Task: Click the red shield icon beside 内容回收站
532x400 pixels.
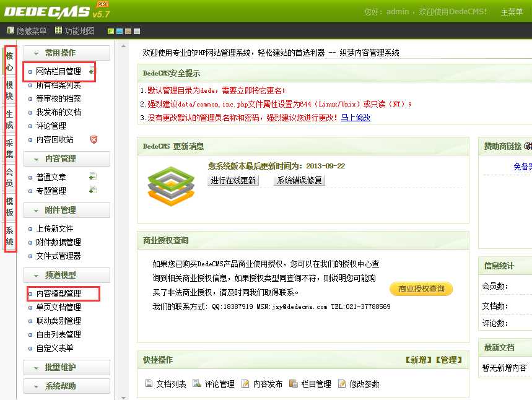Action: [94, 139]
